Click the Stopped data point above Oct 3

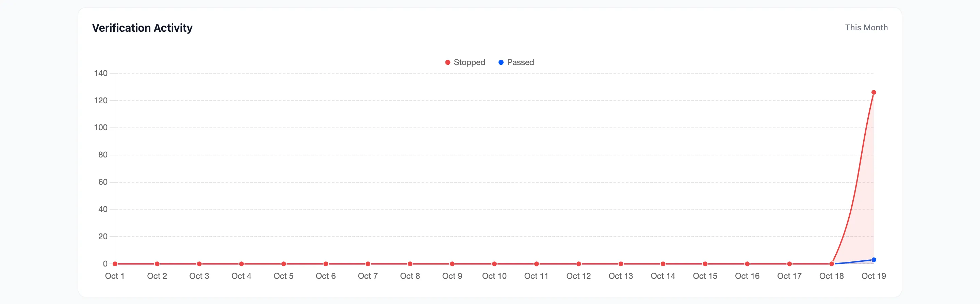pos(199,264)
